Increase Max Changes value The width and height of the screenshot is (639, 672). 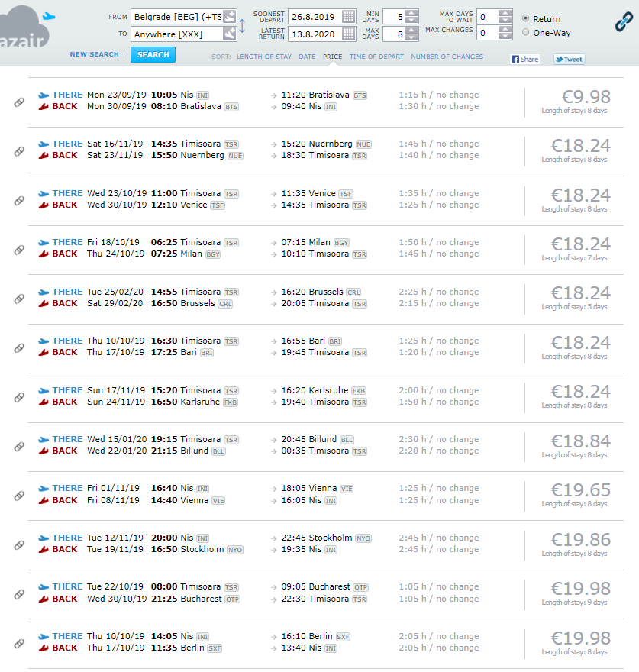pos(505,29)
